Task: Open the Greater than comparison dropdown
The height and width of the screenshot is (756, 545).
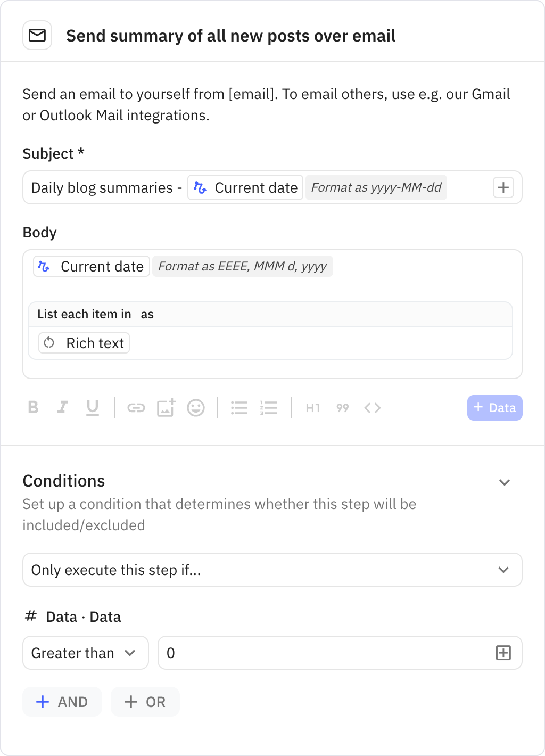Action: point(85,653)
